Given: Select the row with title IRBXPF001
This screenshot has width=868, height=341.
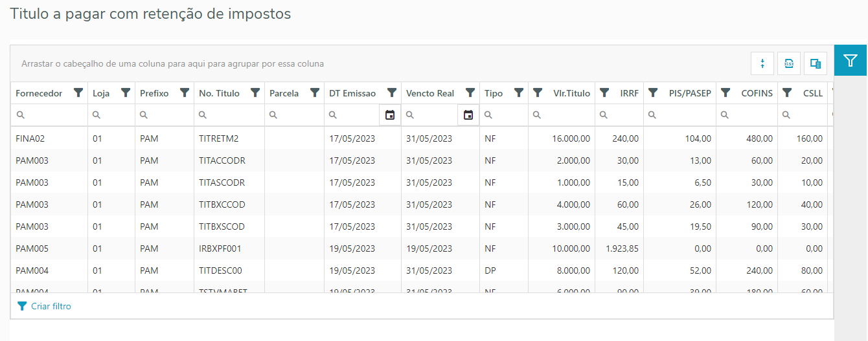Looking at the screenshot, I should 220,248.
